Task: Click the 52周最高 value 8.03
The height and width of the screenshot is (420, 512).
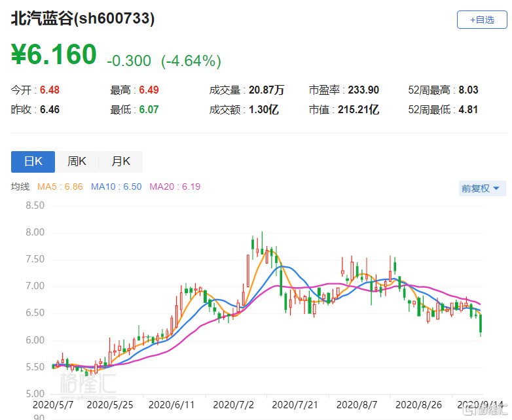Action: point(468,90)
